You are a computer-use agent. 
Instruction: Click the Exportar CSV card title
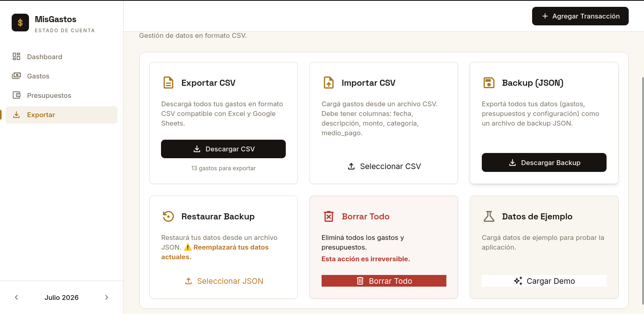point(208,83)
